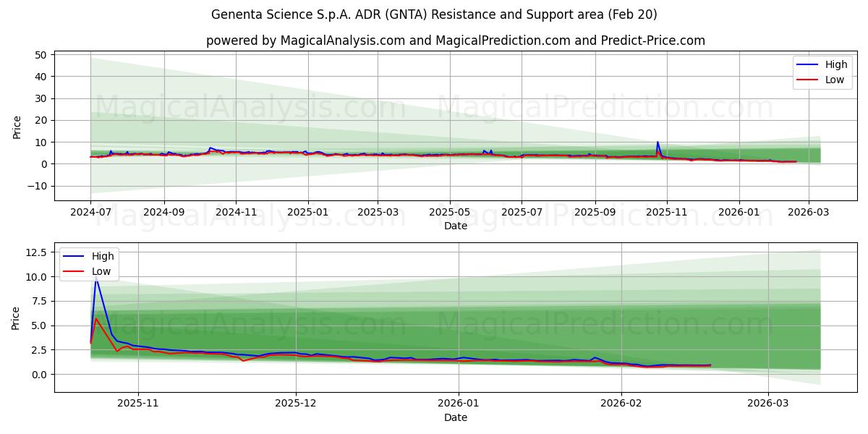Click the '2025-07' date tick on top chart

[523, 213]
